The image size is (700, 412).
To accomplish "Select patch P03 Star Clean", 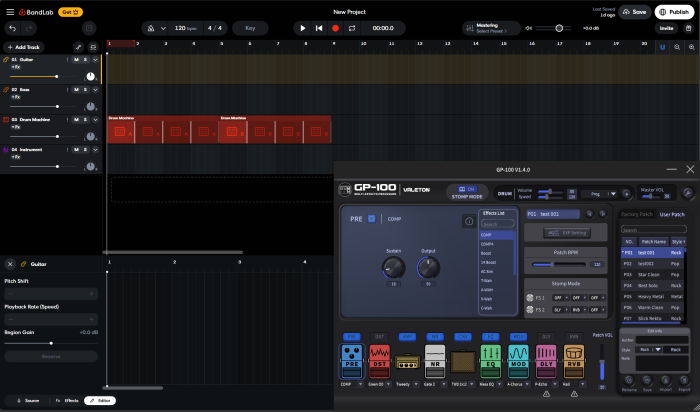I will [x=652, y=275].
